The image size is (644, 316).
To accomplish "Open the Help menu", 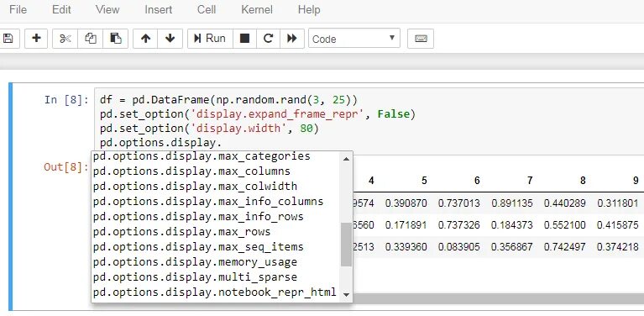I will [309, 9].
